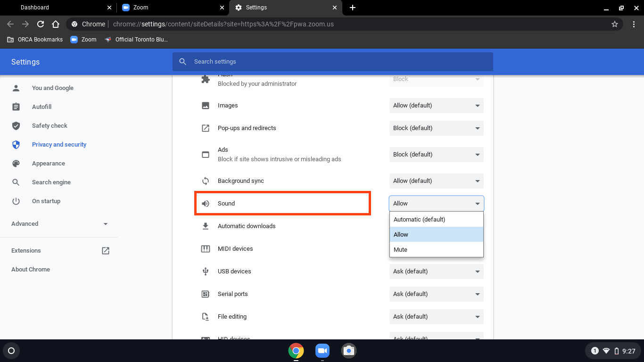Click the search magnifier icon in Settings
The image size is (644, 362).
point(183,62)
